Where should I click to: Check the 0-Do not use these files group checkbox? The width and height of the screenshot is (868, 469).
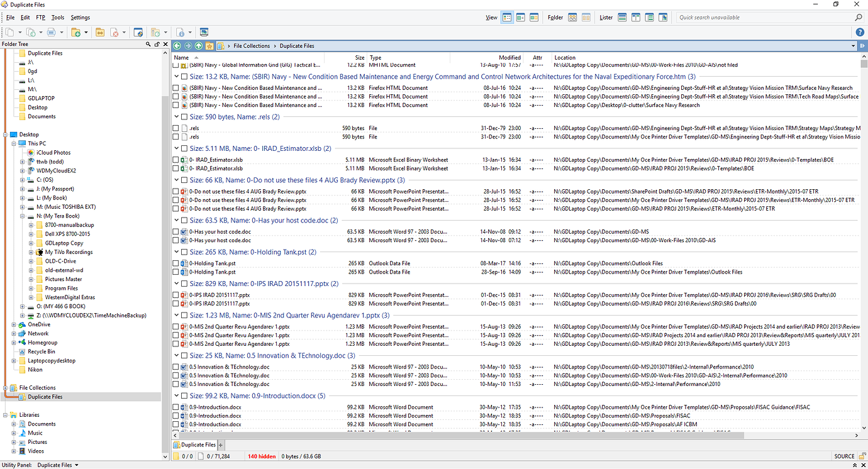pyautogui.click(x=184, y=180)
